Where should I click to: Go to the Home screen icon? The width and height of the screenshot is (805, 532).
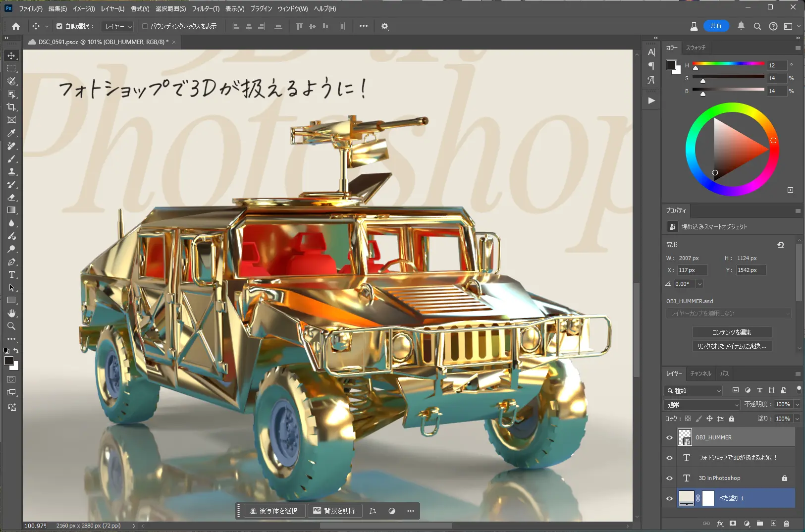coord(16,26)
